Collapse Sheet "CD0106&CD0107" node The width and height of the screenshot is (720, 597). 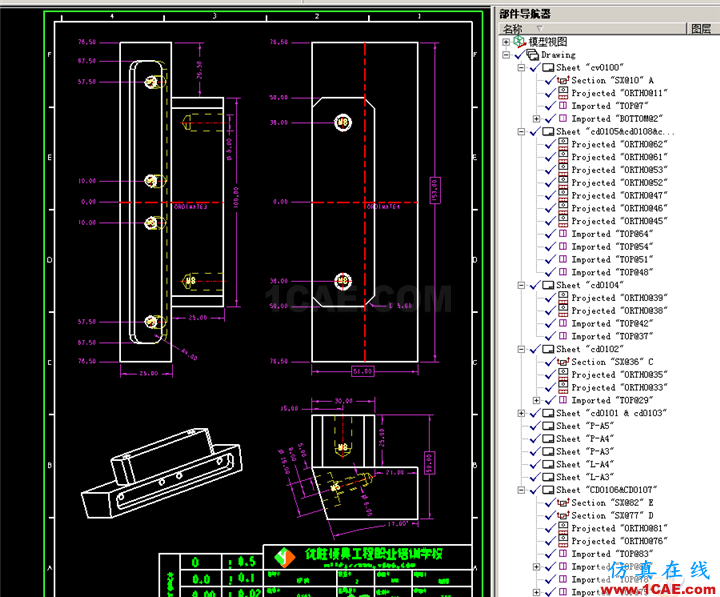(x=521, y=490)
